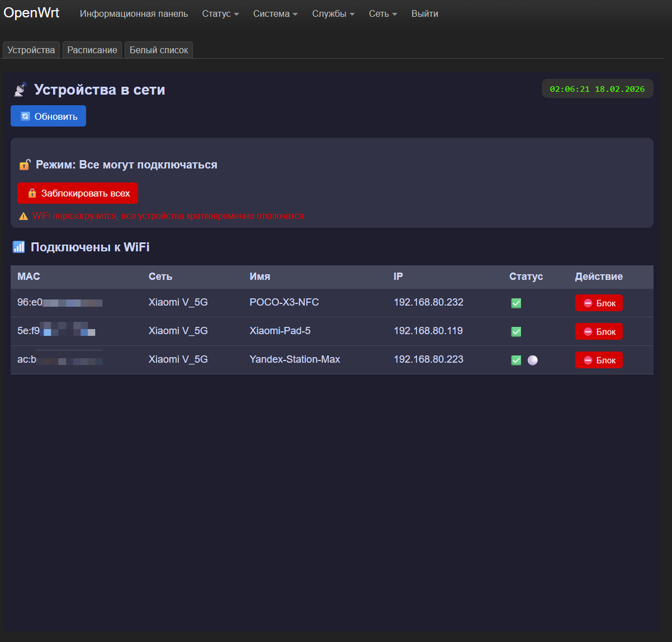Click the clock display 02:06:21 18.02.2026
672x642 pixels.
click(597, 89)
